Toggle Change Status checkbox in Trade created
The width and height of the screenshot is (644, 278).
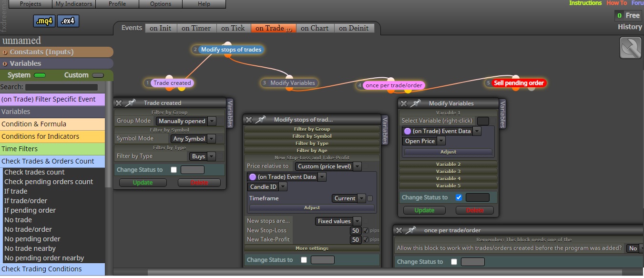(174, 170)
